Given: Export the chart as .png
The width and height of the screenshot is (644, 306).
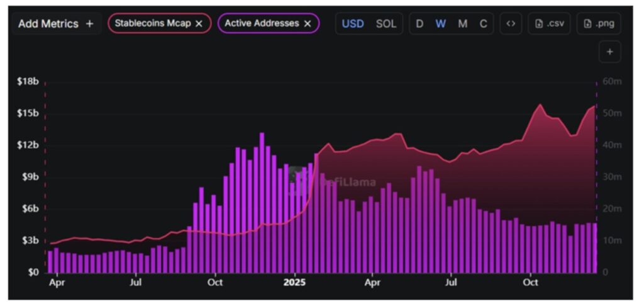Looking at the screenshot, I should click(598, 23).
